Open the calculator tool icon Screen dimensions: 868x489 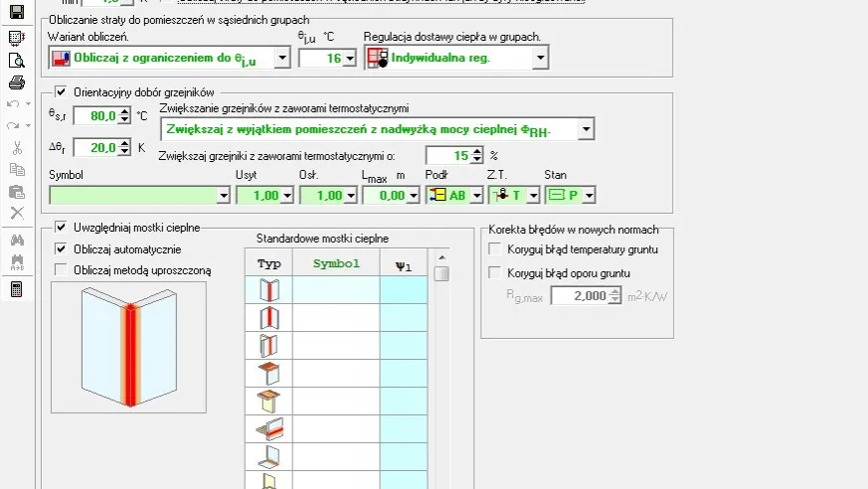(16, 288)
